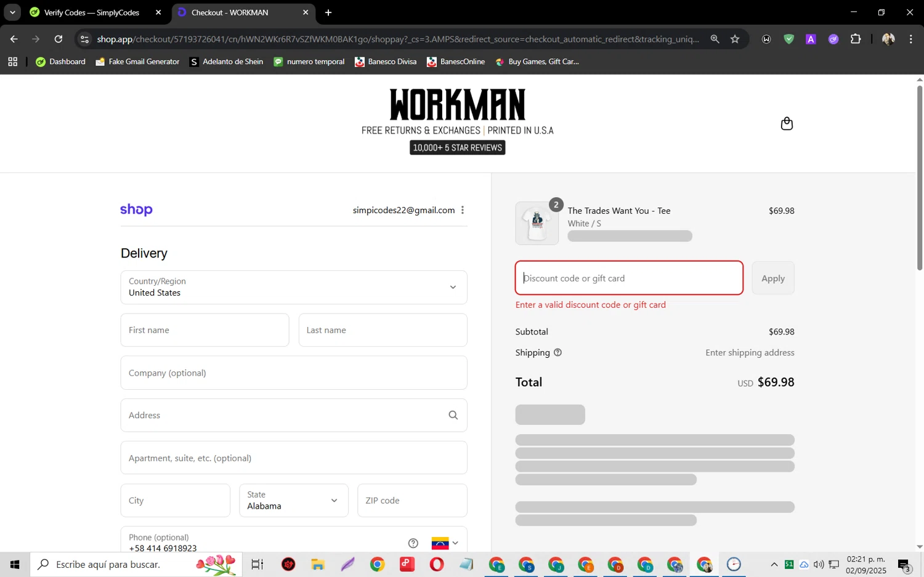
Task: Click the Last name field
Action: tap(383, 330)
